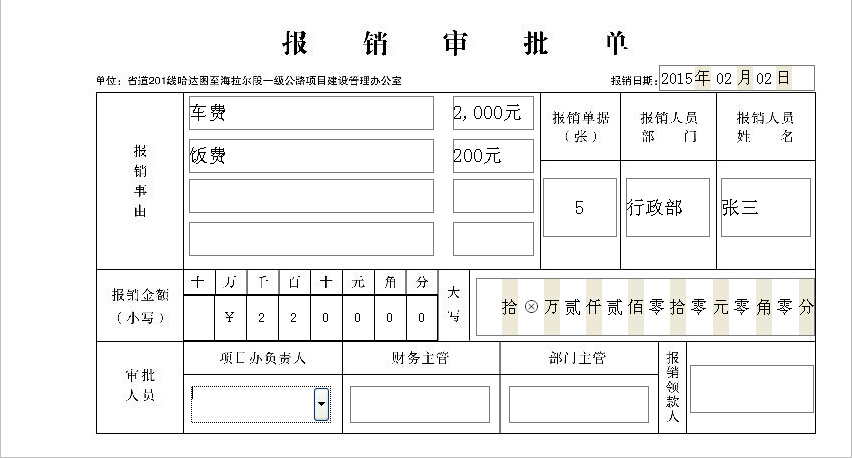Click the 财务主管 approval field
This screenshot has width=852, height=458.
[x=420, y=404]
